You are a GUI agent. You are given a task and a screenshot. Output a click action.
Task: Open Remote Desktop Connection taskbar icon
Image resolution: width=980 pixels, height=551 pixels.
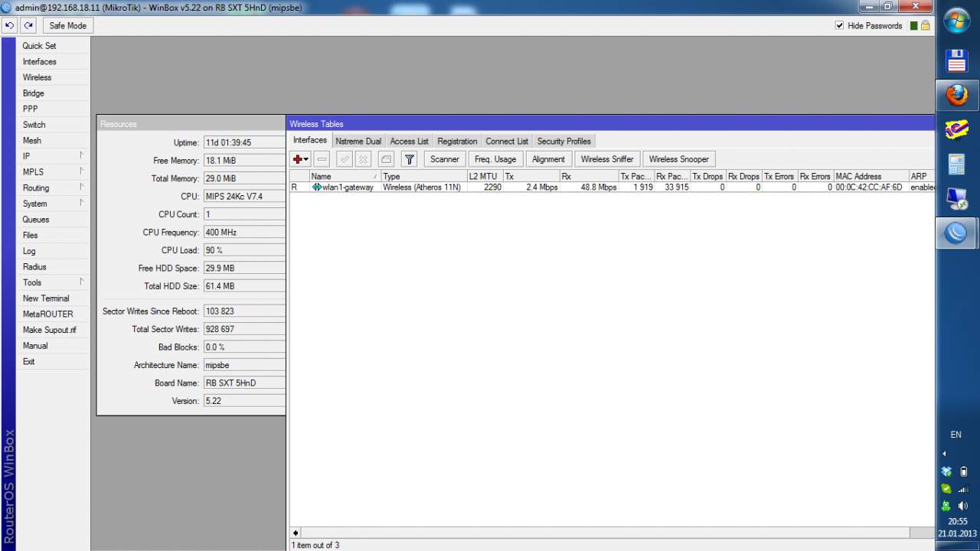pyautogui.click(x=957, y=198)
